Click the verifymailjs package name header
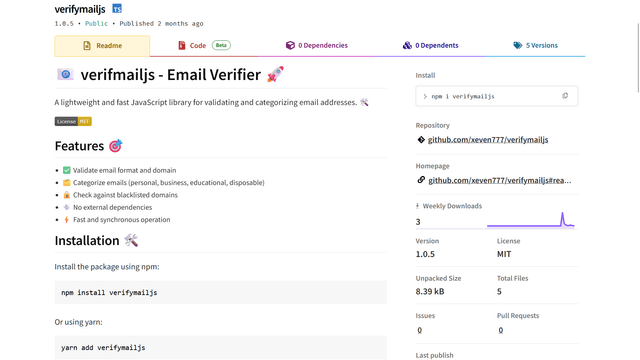Screen dimensions: 640x360 pyautogui.click(x=80, y=9)
